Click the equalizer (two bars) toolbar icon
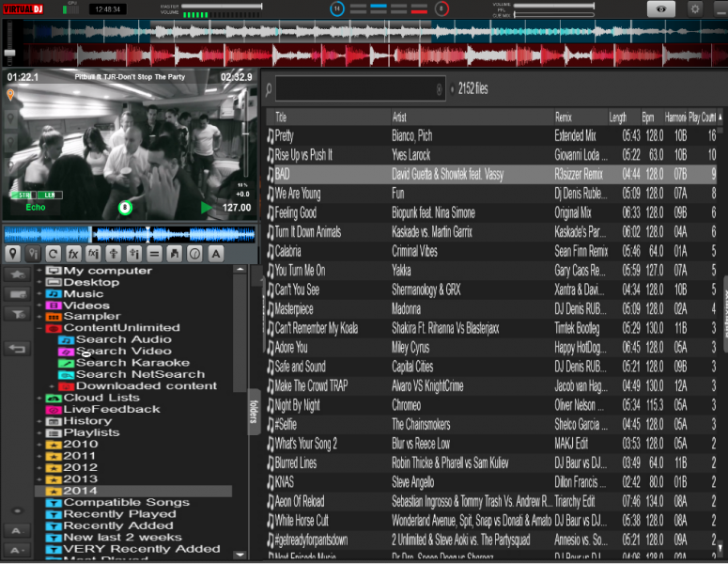Screen dimensions: 728x564 [154, 255]
